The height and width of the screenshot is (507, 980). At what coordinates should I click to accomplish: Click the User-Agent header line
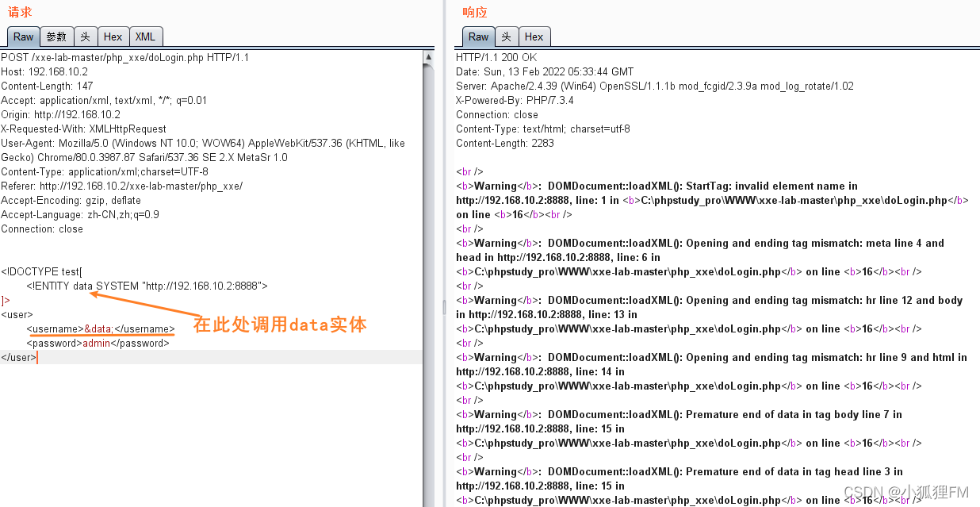(203, 151)
